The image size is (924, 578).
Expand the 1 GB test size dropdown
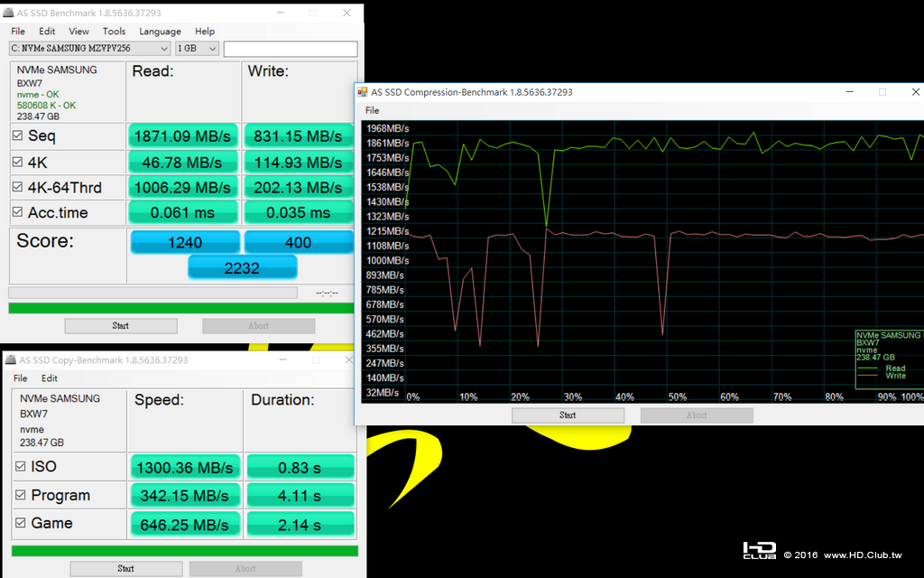[196, 49]
